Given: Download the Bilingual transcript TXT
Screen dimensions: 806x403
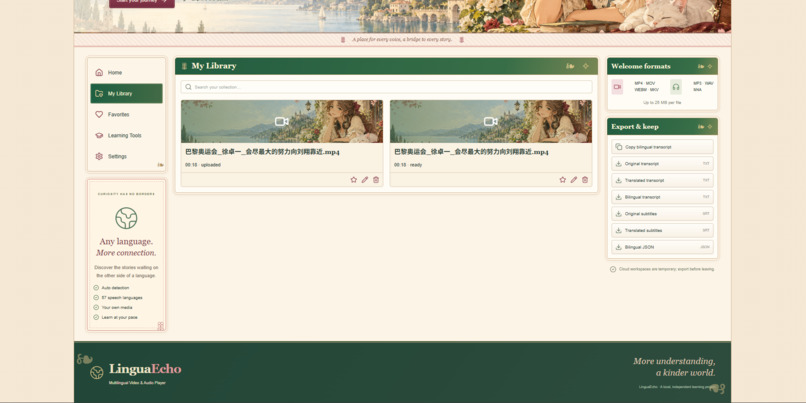Looking at the screenshot, I should (x=662, y=197).
